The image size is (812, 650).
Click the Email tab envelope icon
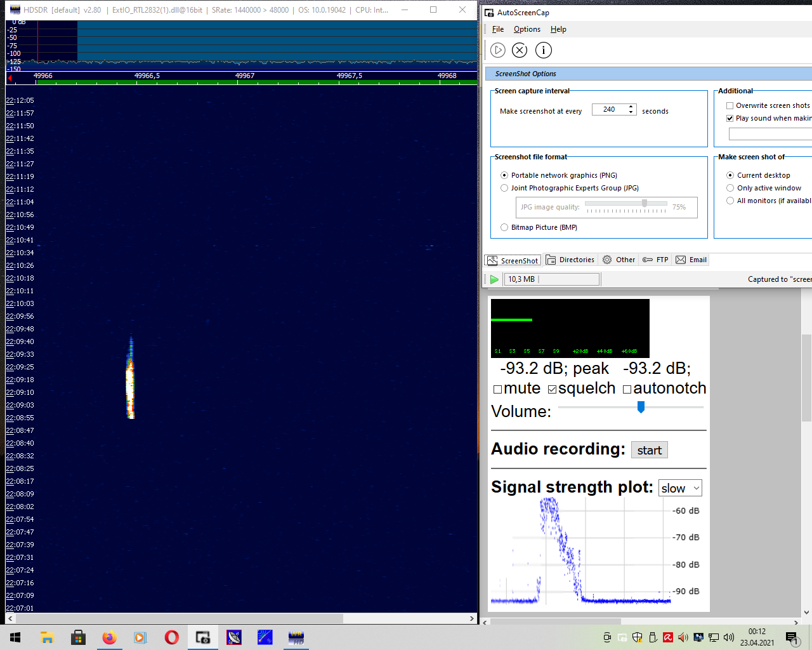681,260
